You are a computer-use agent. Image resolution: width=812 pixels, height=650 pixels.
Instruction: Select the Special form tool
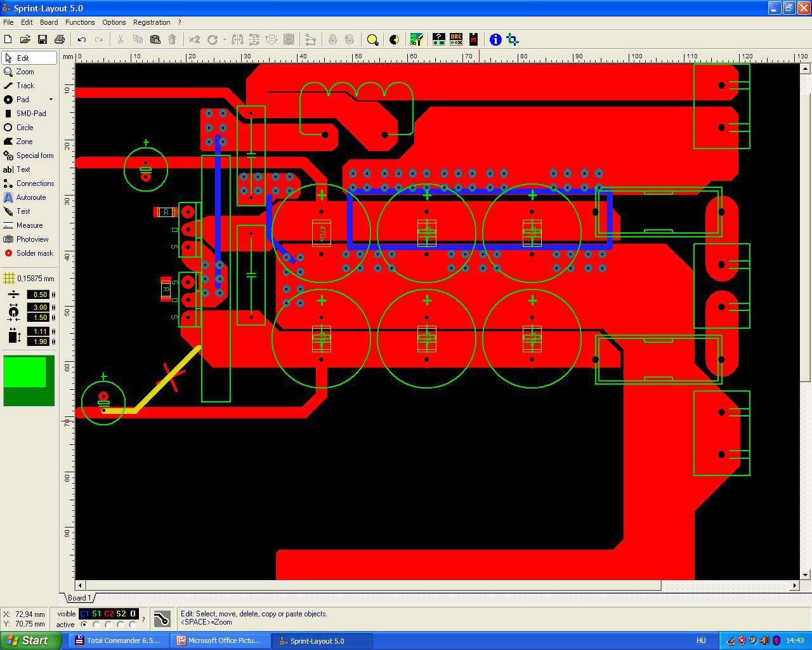click(29, 156)
